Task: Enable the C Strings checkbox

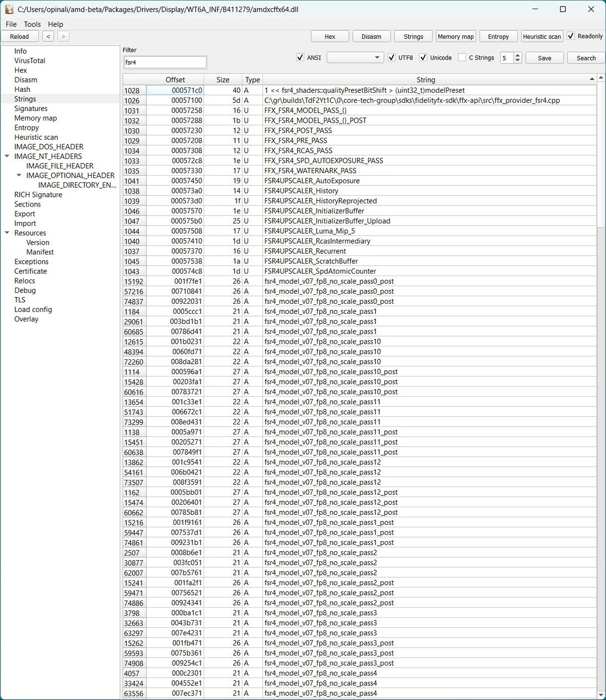Action: (x=462, y=58)
